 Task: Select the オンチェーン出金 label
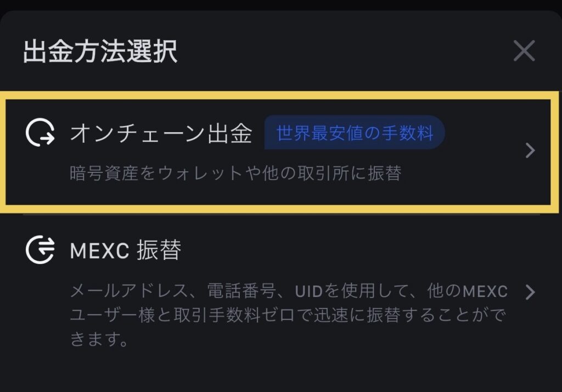[x=161, y=134]
